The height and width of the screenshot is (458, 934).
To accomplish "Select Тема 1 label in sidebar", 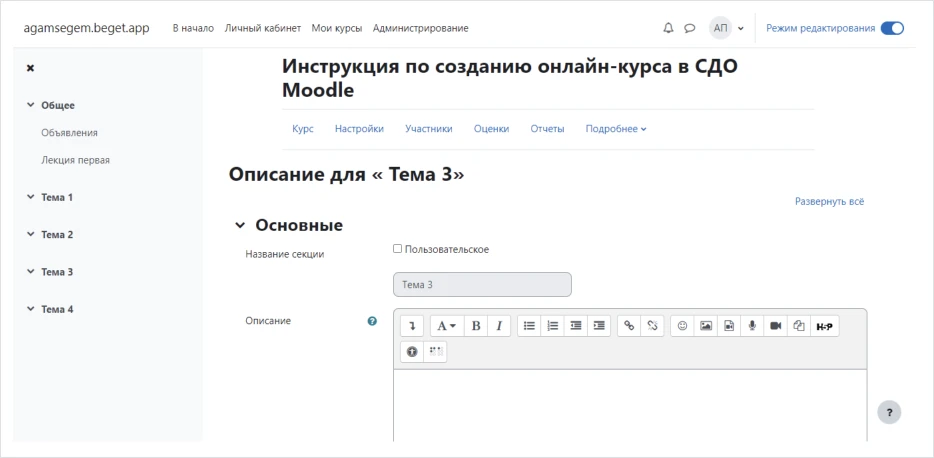I will coord(57,197).
